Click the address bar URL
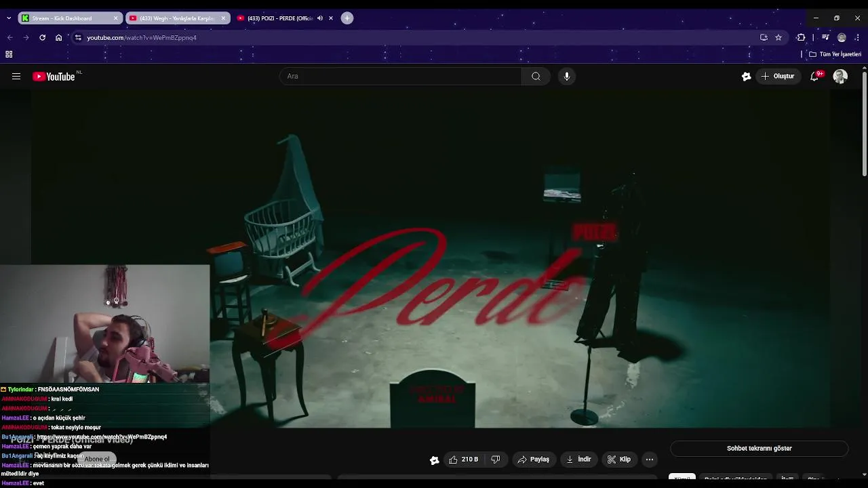Image resolution: width=868 pixels, height=488 pixels. (x=142, y=38)
